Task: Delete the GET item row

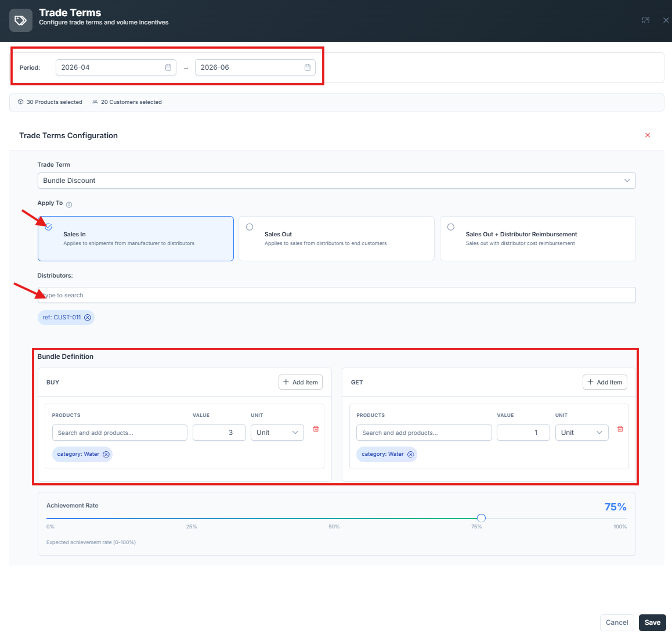Action: tap(620, 429)
